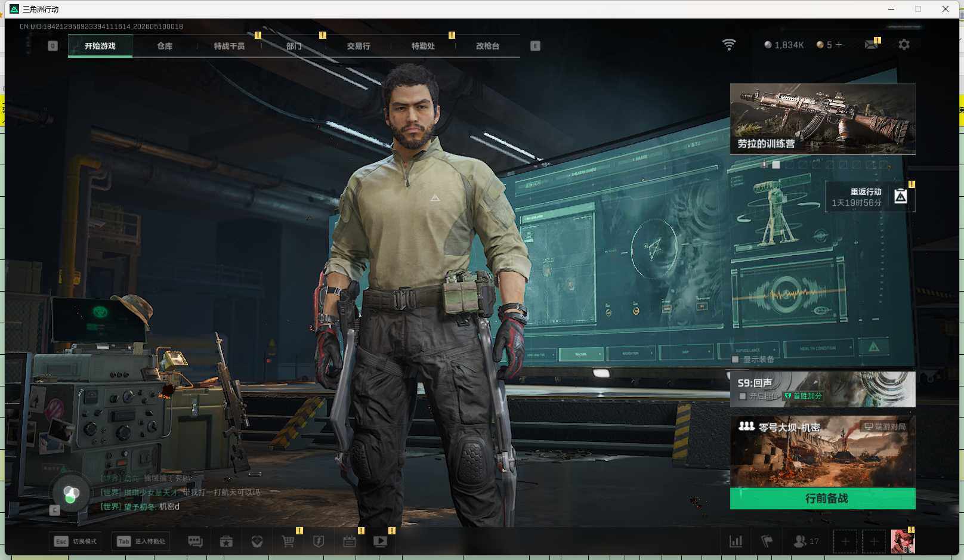The height and width of the screenshot is (560, 964).
Task: Click the 三角洲行动 app icon in title bar
Action: [x=14, y=9]
